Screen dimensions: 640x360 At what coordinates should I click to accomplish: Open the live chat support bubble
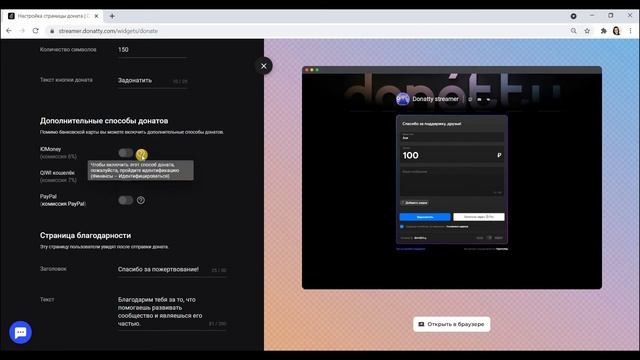tap(20, 332)
